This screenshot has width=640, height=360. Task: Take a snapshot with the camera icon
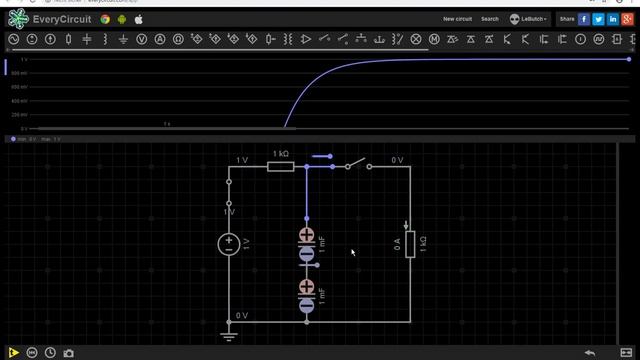tap(69, 353)
